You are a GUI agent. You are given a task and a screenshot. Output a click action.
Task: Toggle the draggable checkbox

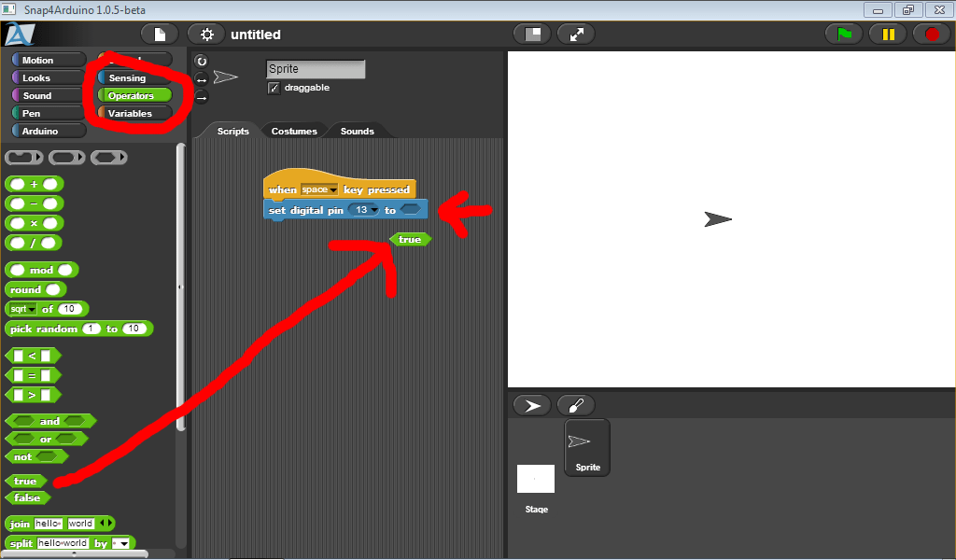[274, 89]
